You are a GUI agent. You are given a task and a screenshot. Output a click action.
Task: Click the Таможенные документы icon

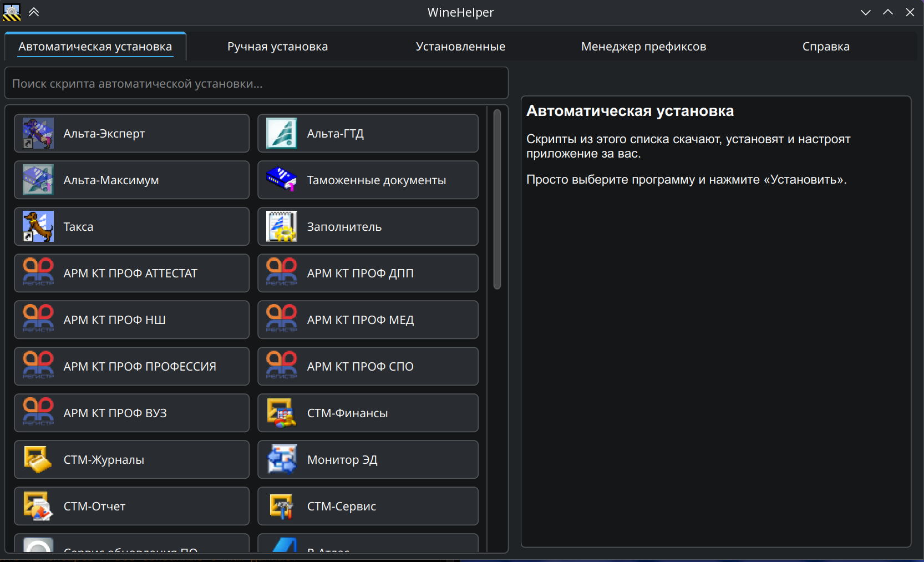pos(281,180)
